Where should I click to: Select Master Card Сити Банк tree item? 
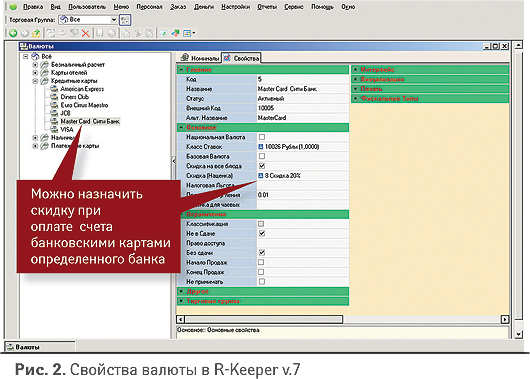coord(90,121)
